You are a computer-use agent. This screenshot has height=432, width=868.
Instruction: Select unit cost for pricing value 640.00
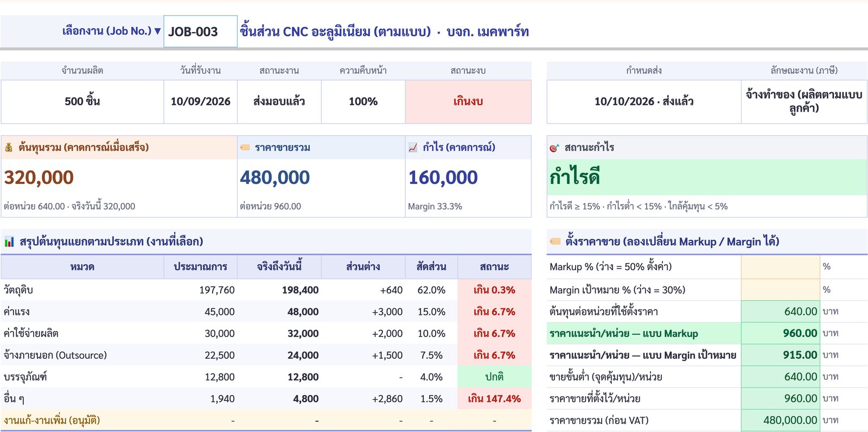780,312
